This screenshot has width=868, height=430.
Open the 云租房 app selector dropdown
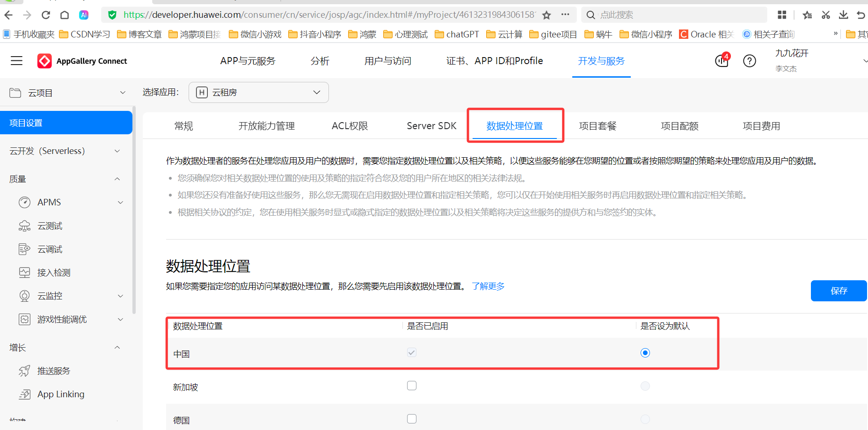click(x=258, y=92)
